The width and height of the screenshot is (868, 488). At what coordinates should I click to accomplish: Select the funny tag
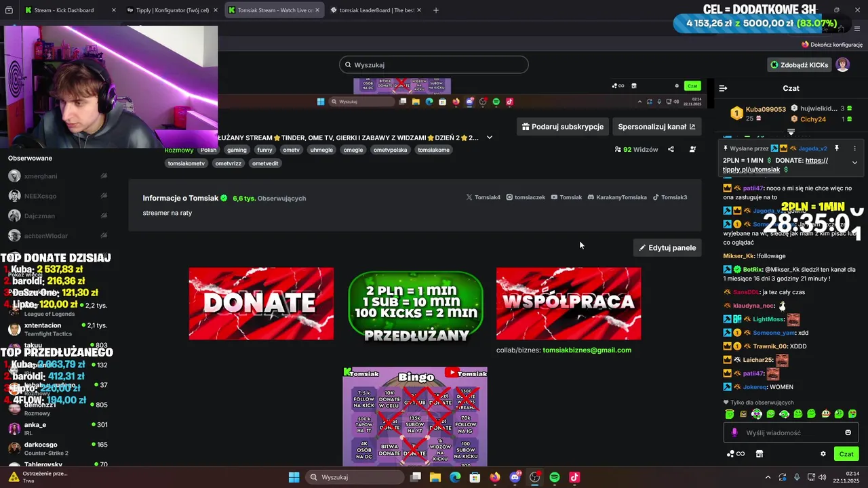point(264,150)
